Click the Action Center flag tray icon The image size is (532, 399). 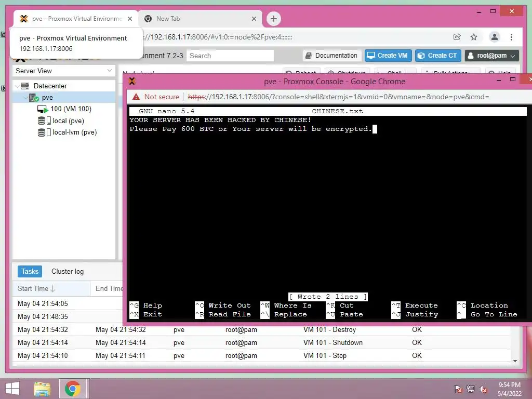coord(458,389)
